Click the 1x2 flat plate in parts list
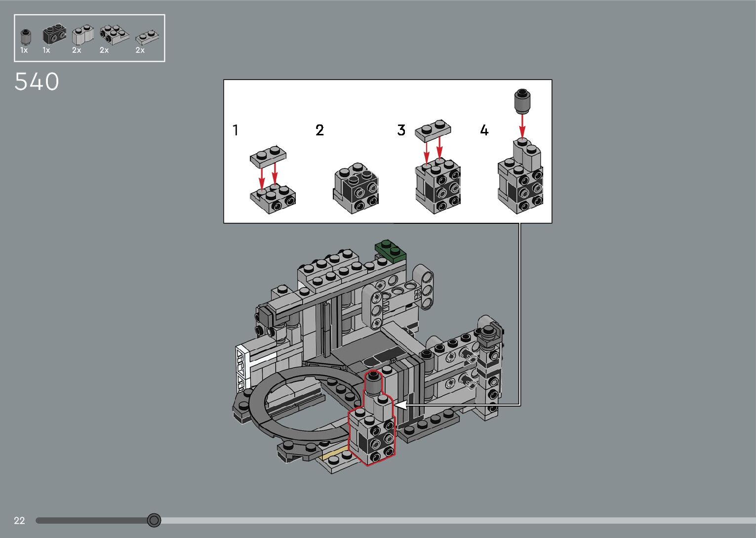The height and width of the screenshot is (538, 756). (147, 37)
